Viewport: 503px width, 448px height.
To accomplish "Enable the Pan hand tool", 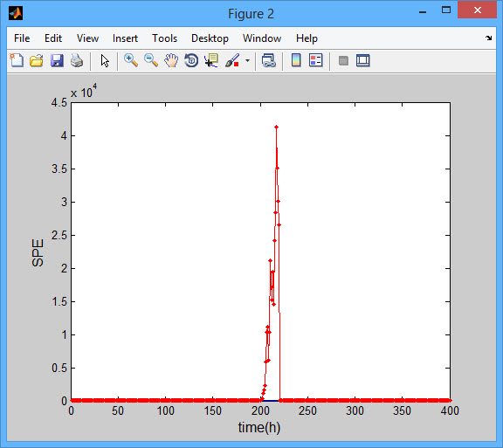I will click(171, 60).
